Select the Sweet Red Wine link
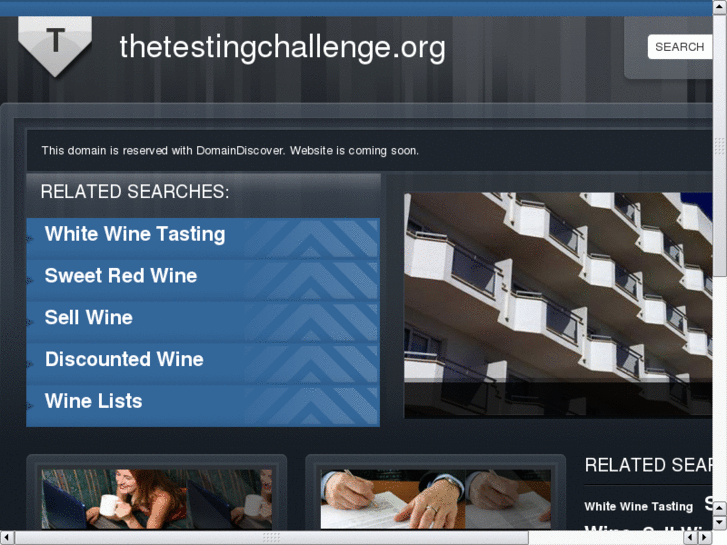Image resolution: width=727 pixels, height=545 pixels. pos(121,276)
